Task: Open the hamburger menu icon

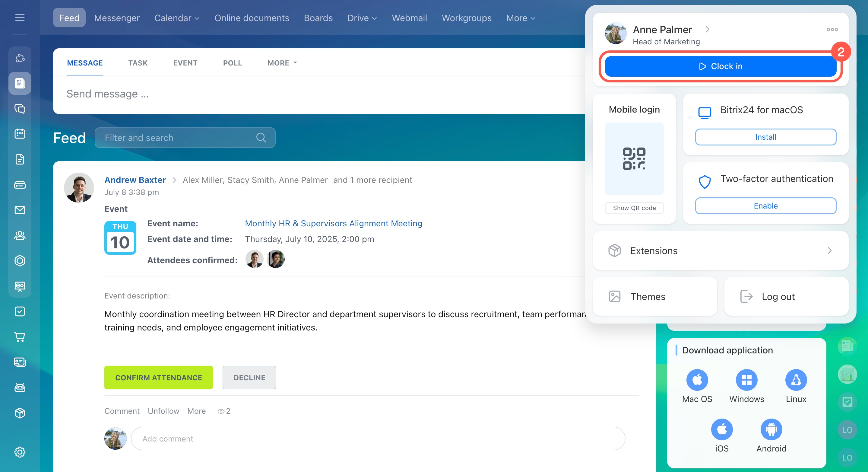Action: click(x=20, y=18)
